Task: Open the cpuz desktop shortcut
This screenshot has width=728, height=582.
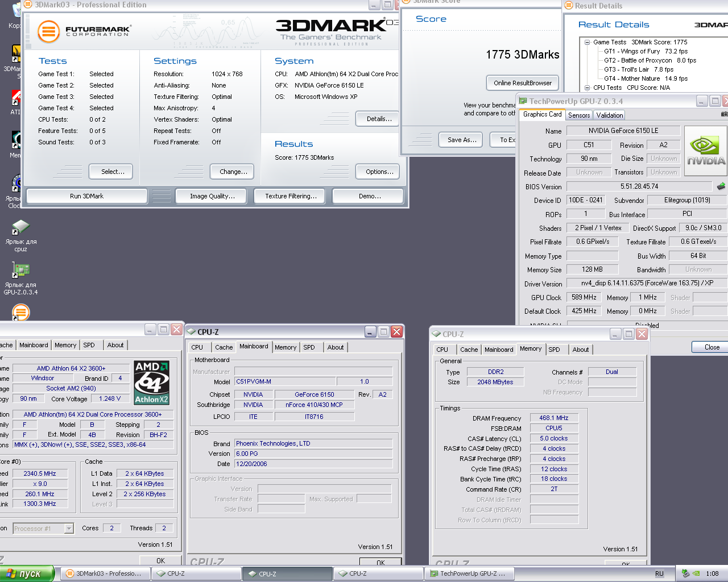Action: pyautogui.click(x=20, y=235)
